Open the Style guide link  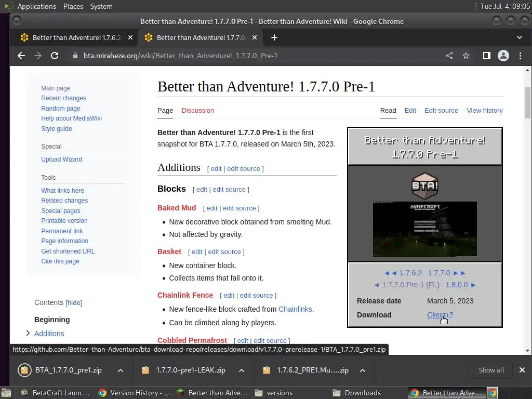[56, 129]
